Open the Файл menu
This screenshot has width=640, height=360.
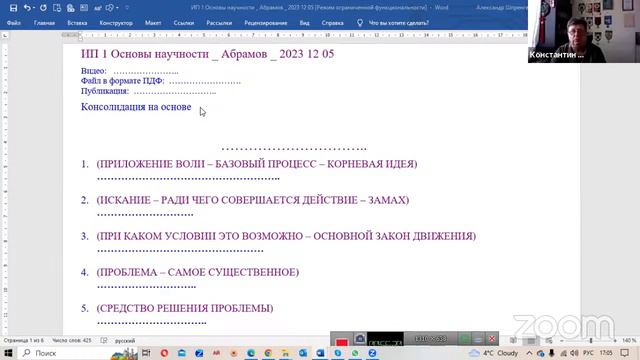[x=14, y=23]
